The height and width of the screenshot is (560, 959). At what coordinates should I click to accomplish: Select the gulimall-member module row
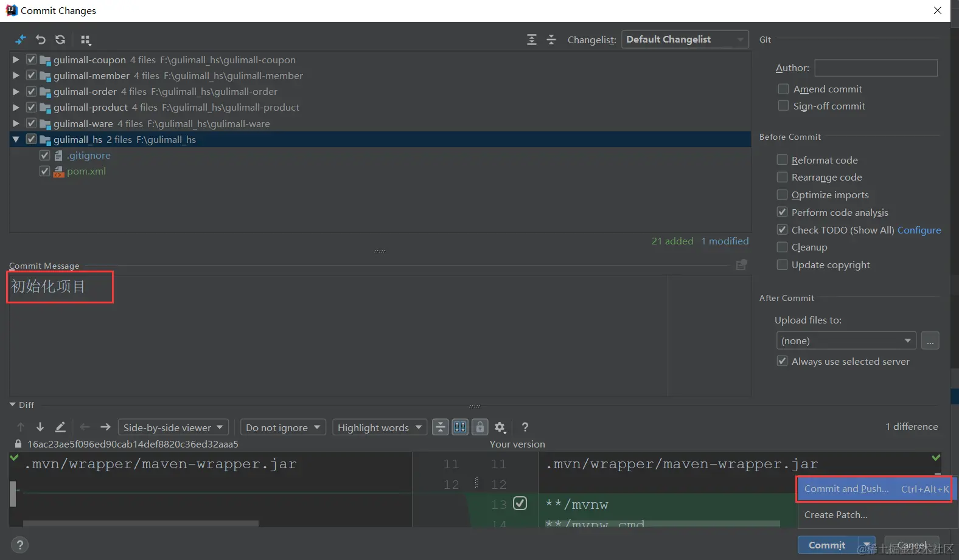[380, 75]
